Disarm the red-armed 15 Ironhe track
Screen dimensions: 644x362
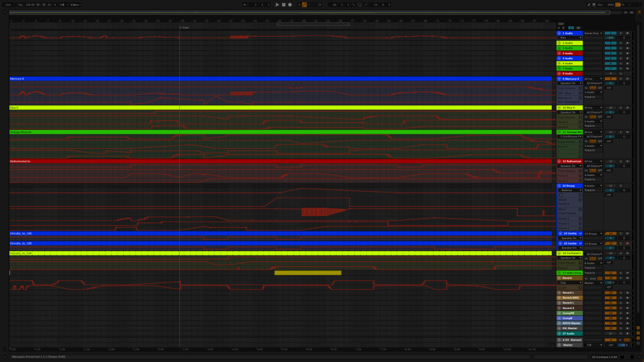point(627,243)
